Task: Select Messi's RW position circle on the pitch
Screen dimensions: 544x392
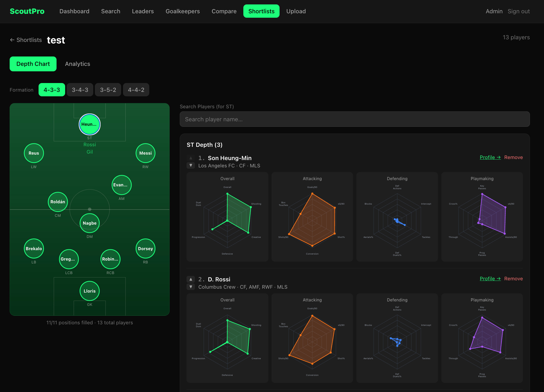Action: (145, 153)
